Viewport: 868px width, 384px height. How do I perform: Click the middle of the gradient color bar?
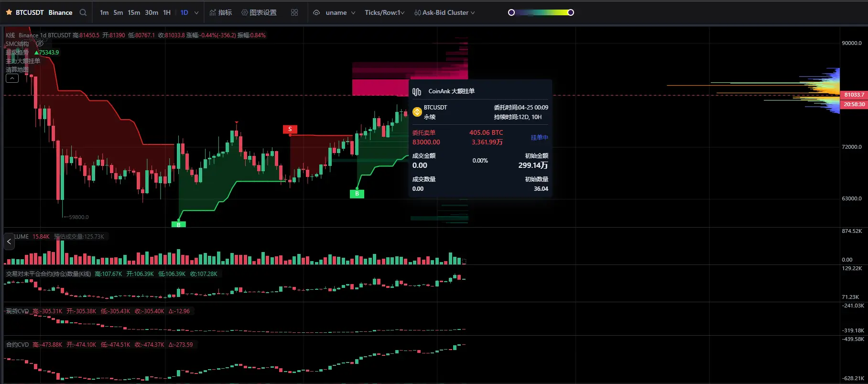pyautogui.click(x=541, y=12)
